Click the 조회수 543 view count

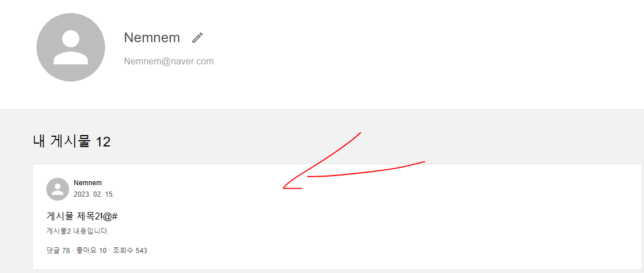click(130, 250)
